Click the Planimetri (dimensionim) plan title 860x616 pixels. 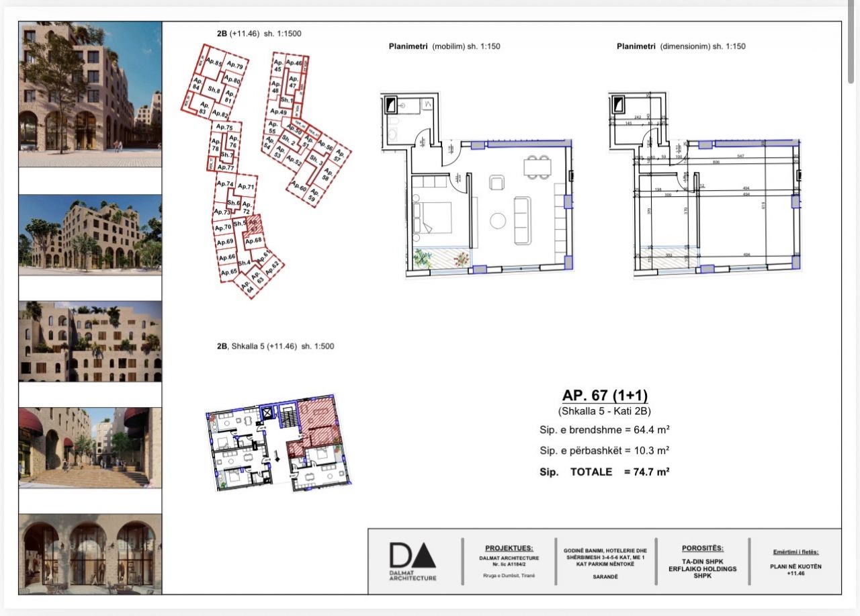click(x=681, y=46)
